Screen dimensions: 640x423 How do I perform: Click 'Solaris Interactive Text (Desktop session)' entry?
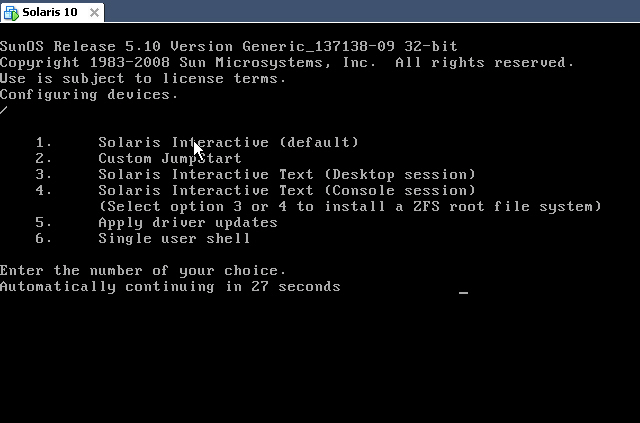[286, 174]
